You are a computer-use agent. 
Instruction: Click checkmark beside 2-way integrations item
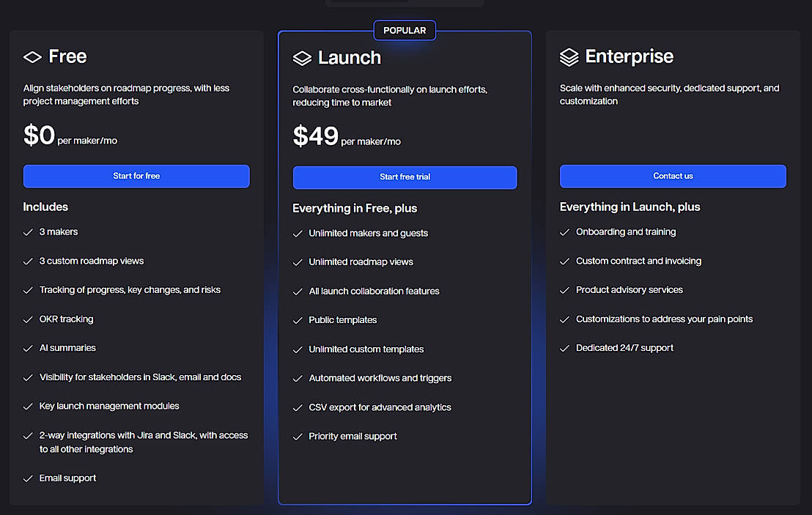tap(28, 436)
